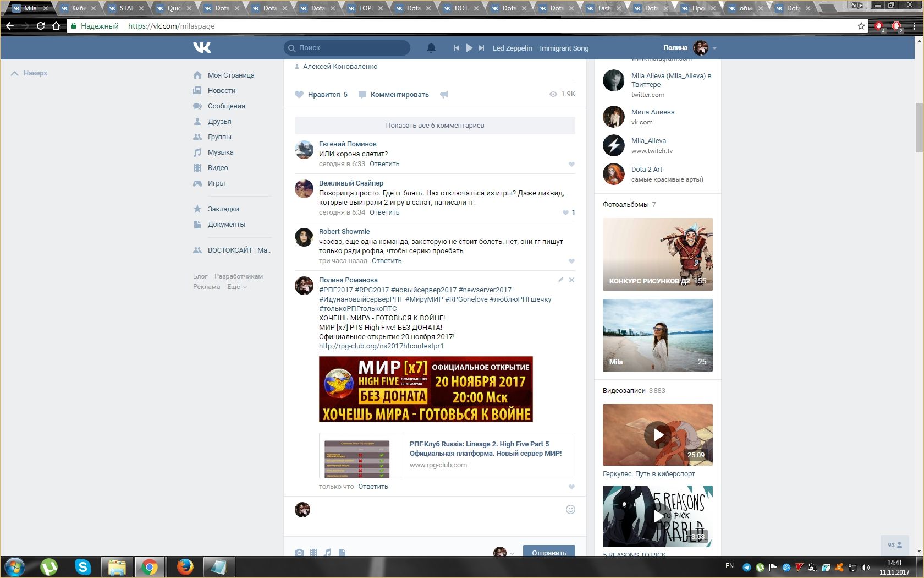Expand the Ещё footer menu
This screenshot has height=578, width=924.
(x=237, y=287)
